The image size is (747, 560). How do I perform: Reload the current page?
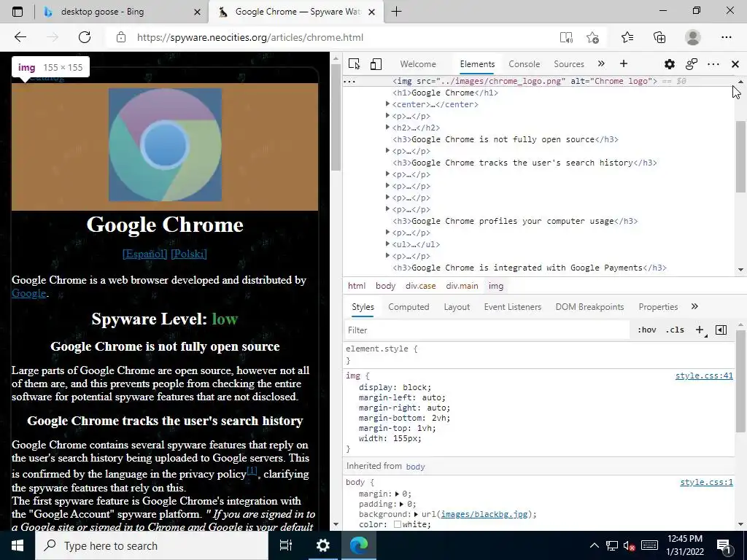pos(85,37)
